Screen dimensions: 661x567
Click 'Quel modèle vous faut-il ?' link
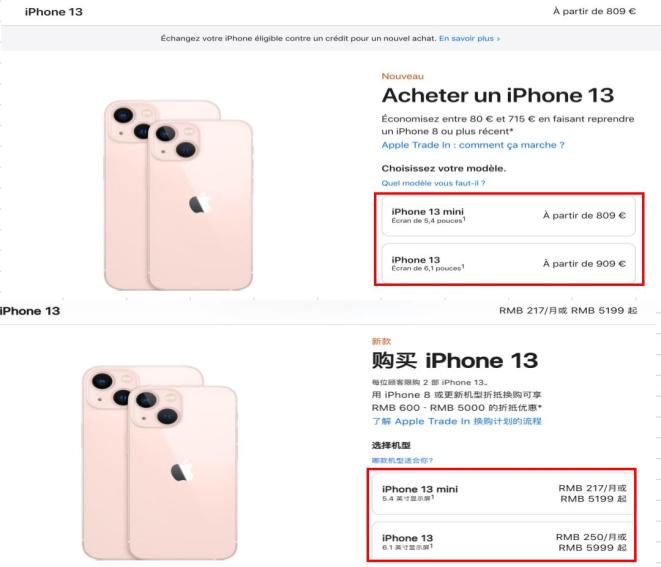(x=433, y=183)
